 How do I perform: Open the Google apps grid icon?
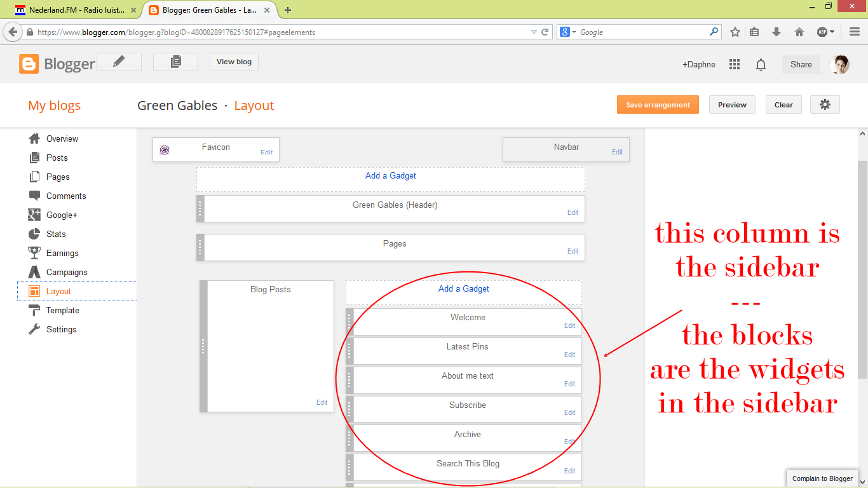pos(734,64)
